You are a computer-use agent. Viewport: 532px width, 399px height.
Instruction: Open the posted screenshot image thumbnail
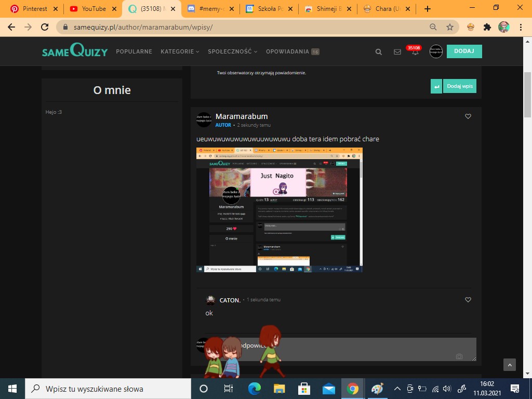coord(279,210)
